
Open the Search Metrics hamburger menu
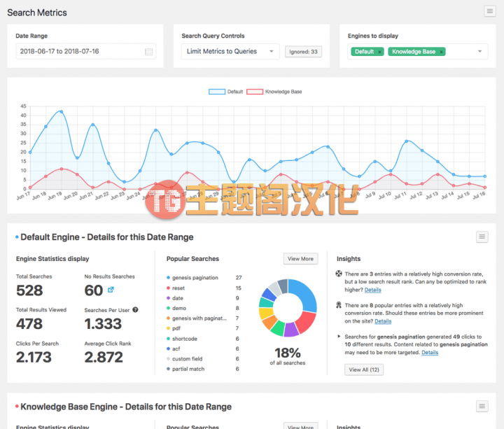point(489,11)
